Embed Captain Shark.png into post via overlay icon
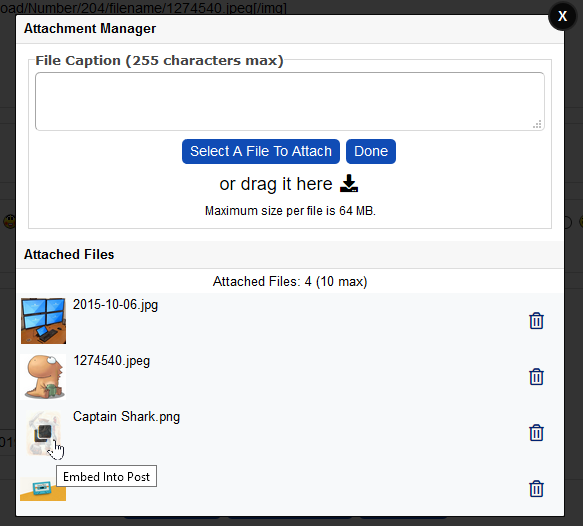 (44, 433)
